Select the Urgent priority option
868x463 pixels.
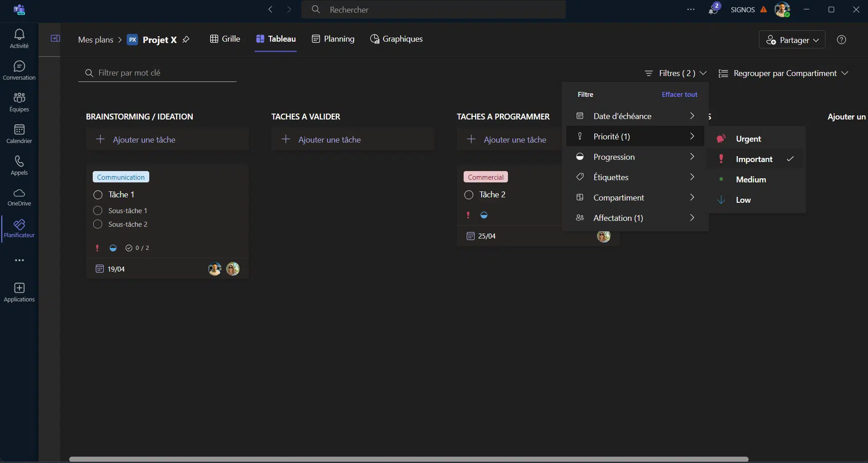[749, 139]
